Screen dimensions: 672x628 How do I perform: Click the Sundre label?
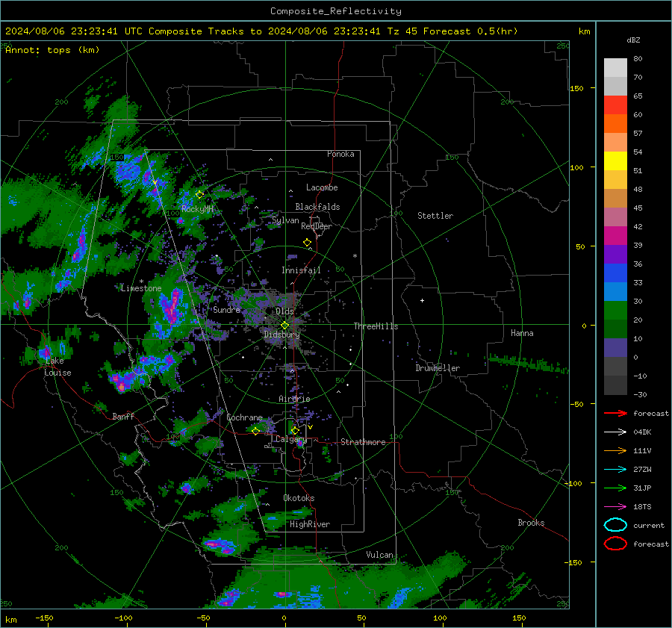pos(227,310)
